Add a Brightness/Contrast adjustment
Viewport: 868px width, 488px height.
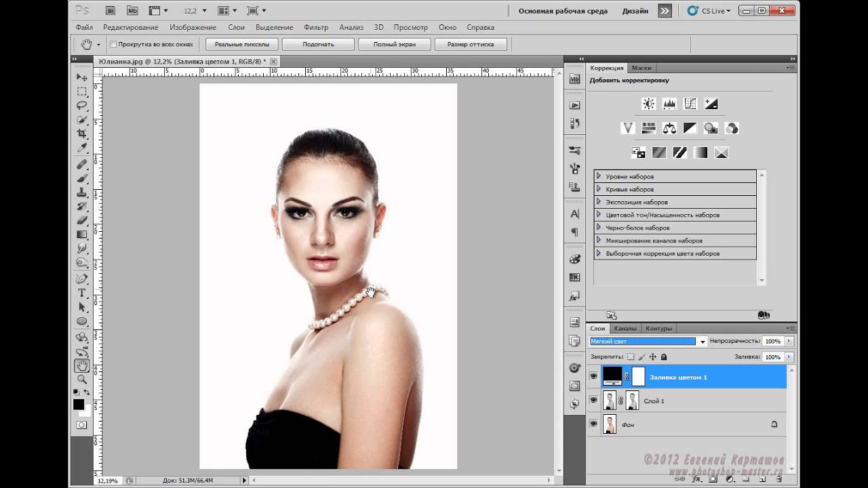pos(649,104)
